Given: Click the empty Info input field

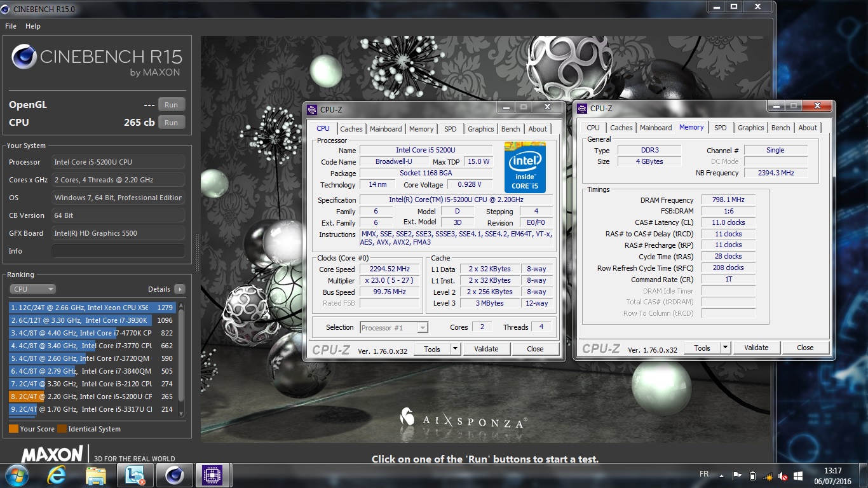Looking at the screenshot, I should pyautogui.click(x=118, y=251).
